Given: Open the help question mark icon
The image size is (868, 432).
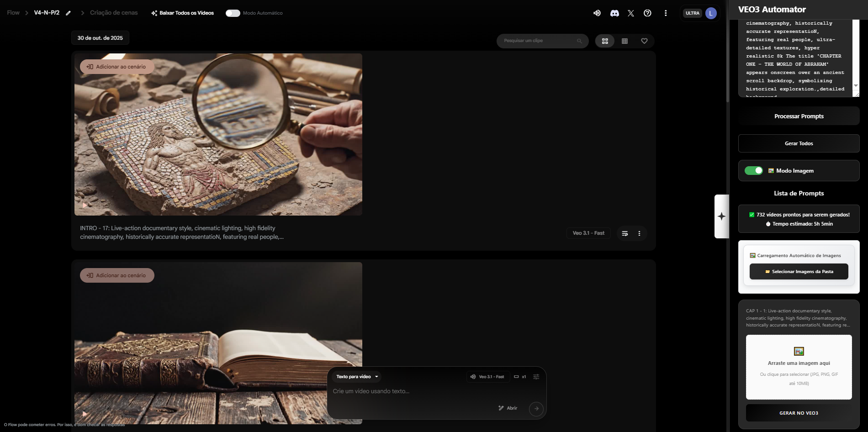Looking at the screenshot, I should tap(647, 13).
